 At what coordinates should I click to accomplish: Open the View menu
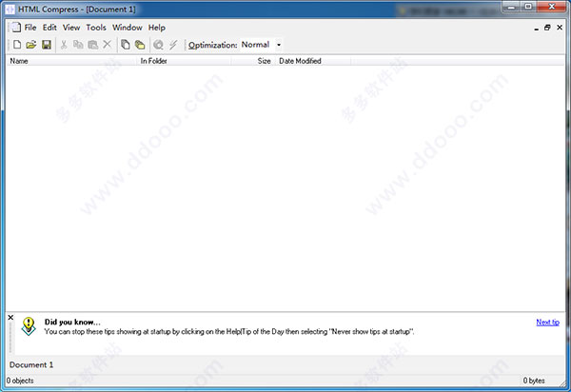[71, 28]
